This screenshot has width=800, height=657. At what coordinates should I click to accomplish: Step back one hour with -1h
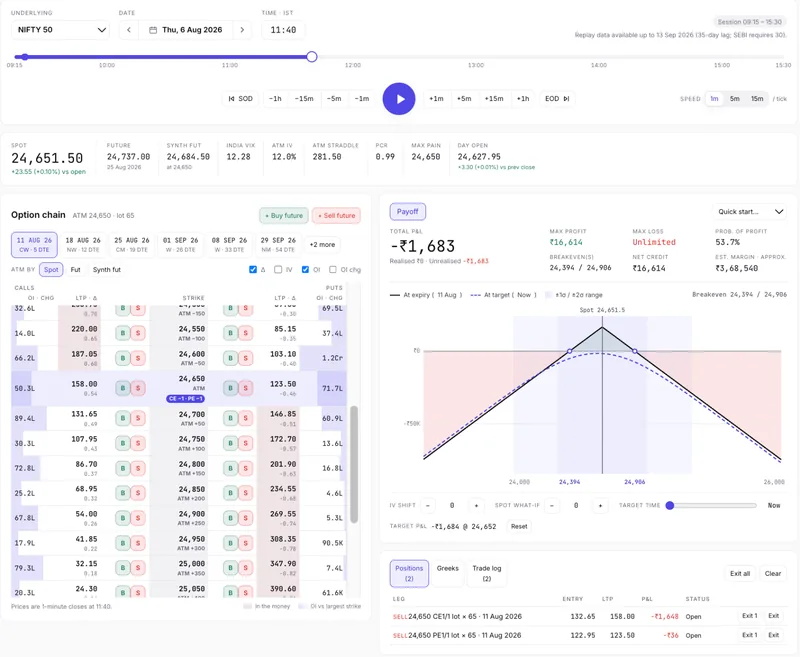click(x=275, y=98)
